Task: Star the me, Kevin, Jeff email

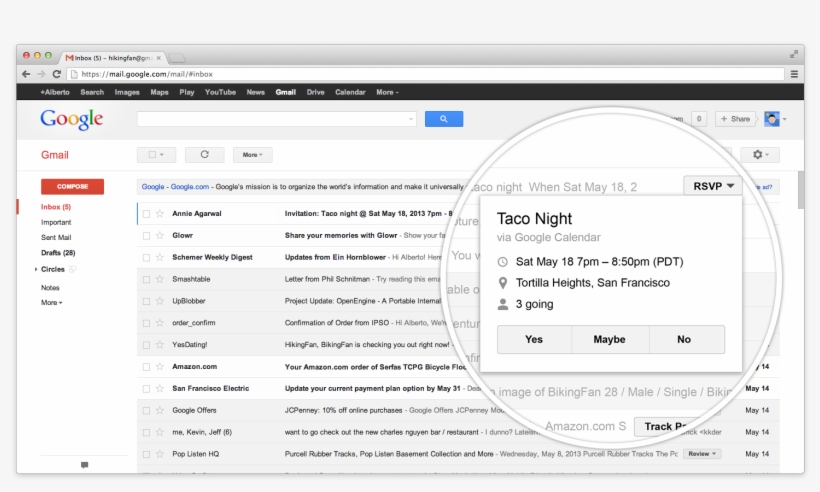Action: (x=160, y=432)
